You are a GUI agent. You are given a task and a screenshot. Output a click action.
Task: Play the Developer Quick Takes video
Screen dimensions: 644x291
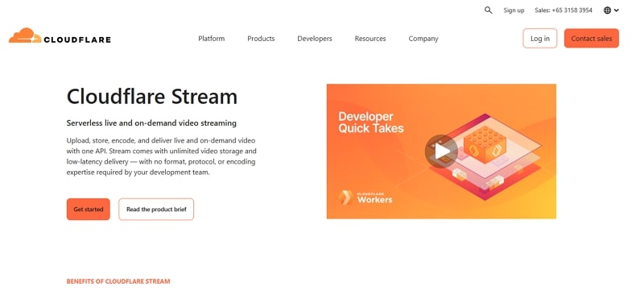(441, 152)
